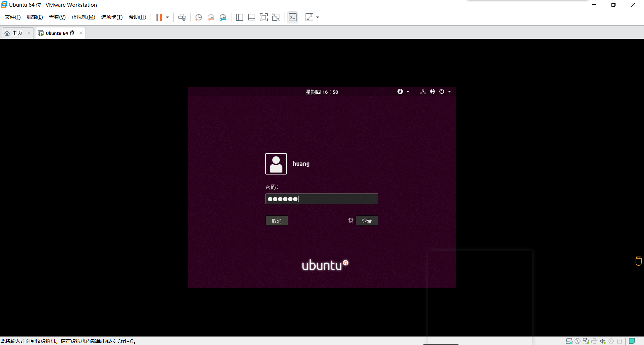Click the 取消 cancel button

click(277, 221)
